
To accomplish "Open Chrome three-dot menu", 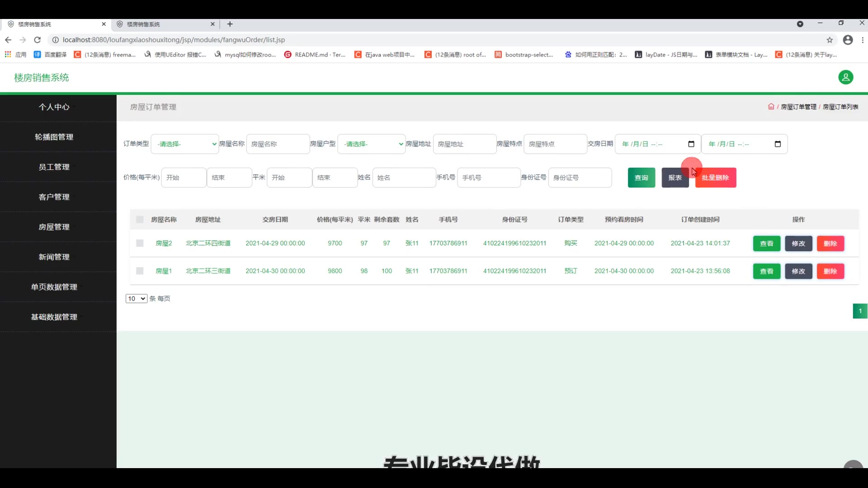I will point(863,40).
